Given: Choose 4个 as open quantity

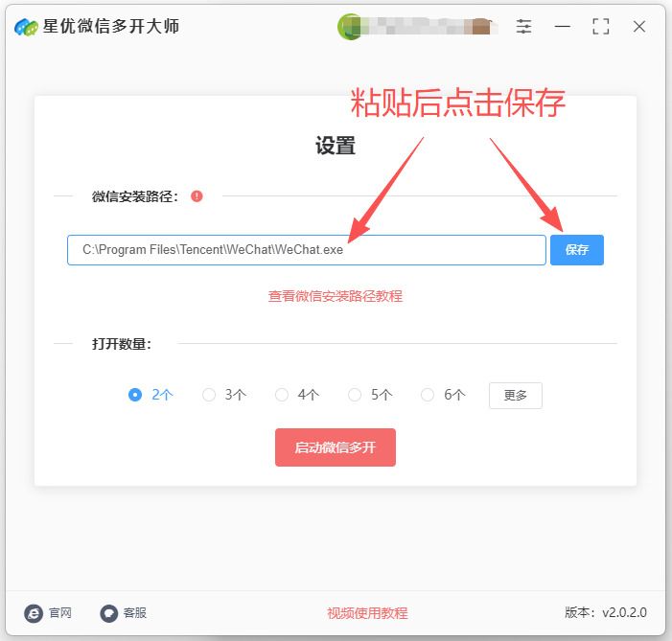Looking at the screenshot, I should pos(282,395).
